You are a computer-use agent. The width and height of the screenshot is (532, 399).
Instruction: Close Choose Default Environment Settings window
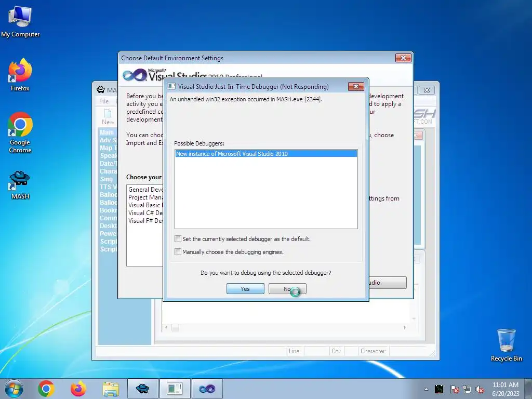click(x=403, y=58)
